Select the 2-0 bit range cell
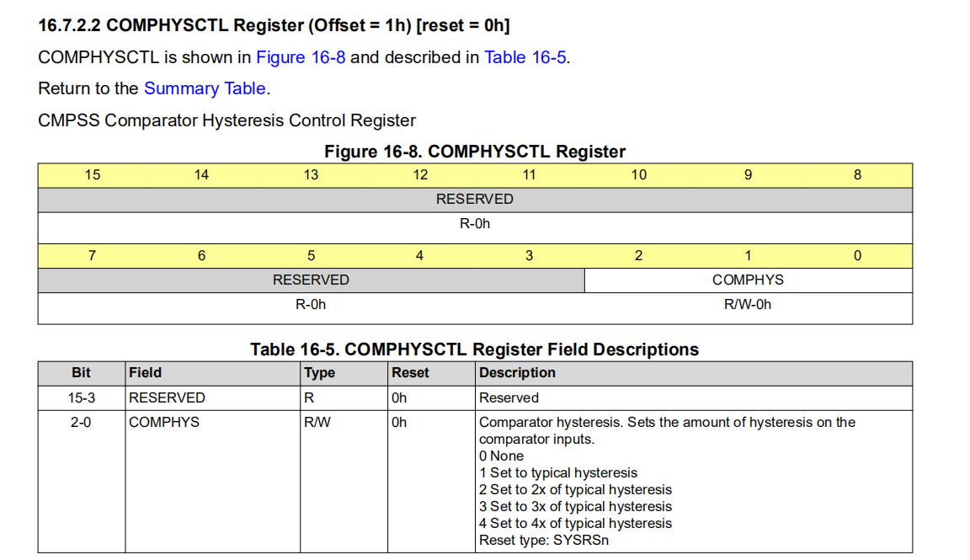The image size is (970, 560). pyautogui.click(x=82, y=422)
